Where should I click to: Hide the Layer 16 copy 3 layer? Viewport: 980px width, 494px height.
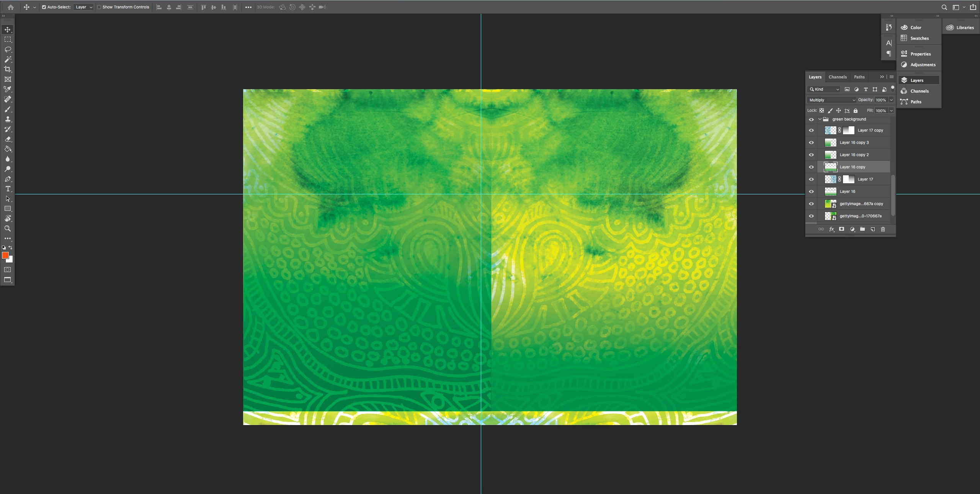tap(811, 142)
